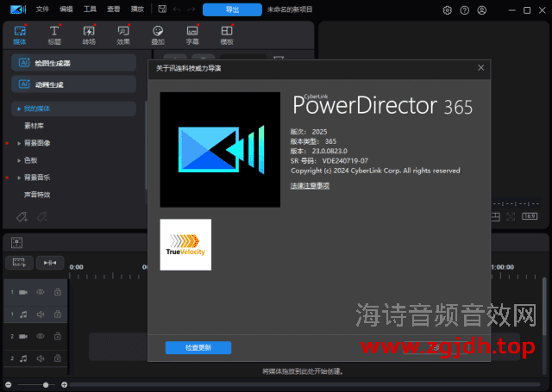
Task: Lock video track 2
Action: pyautogui.click(x=58, y=336)
